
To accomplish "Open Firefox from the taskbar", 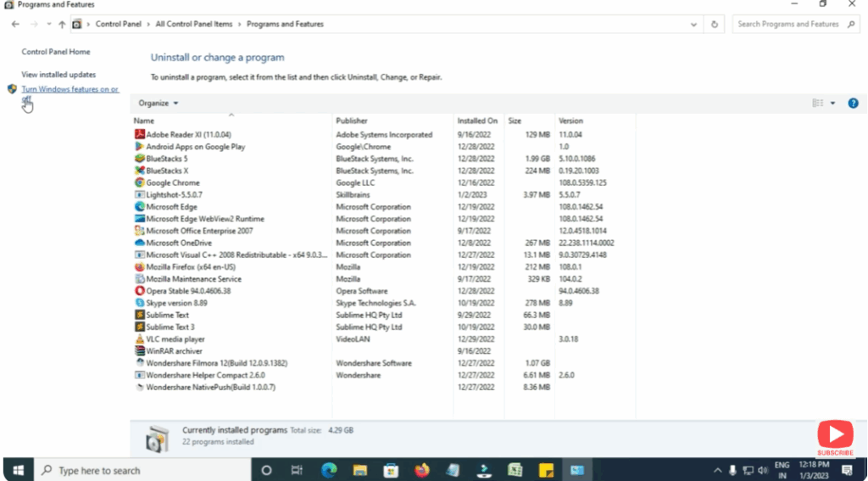I will [x=422, y=470].
